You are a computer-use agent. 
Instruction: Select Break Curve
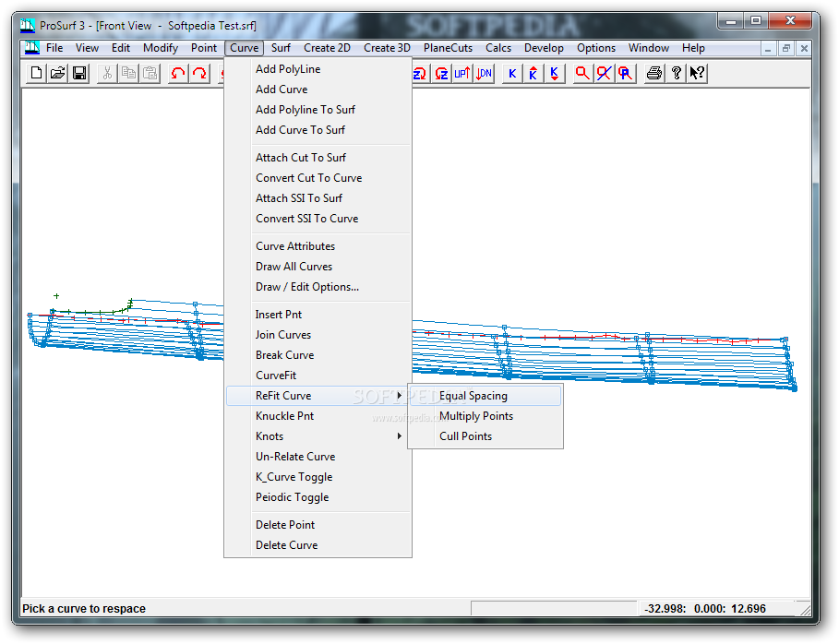pyautogui.click(x=318, y=355)
